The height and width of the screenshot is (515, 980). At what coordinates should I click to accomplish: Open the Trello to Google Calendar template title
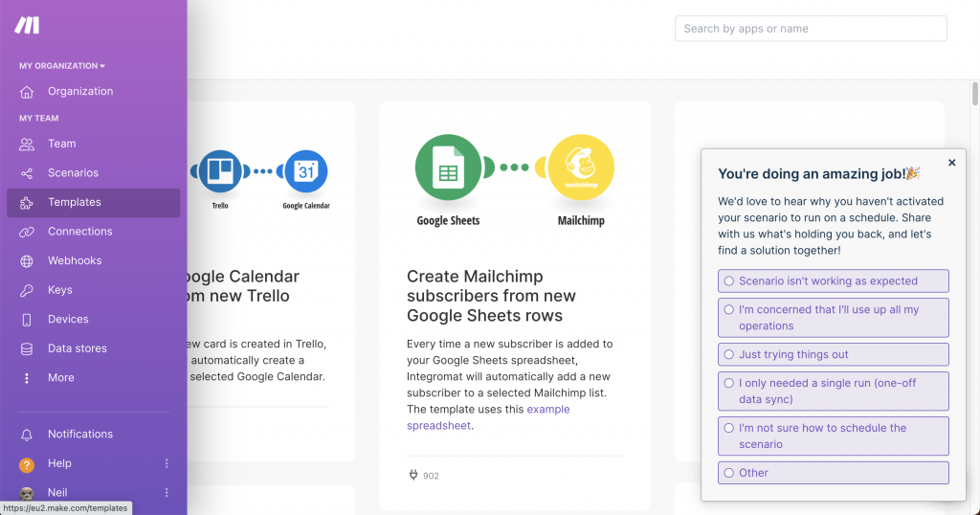244,285
